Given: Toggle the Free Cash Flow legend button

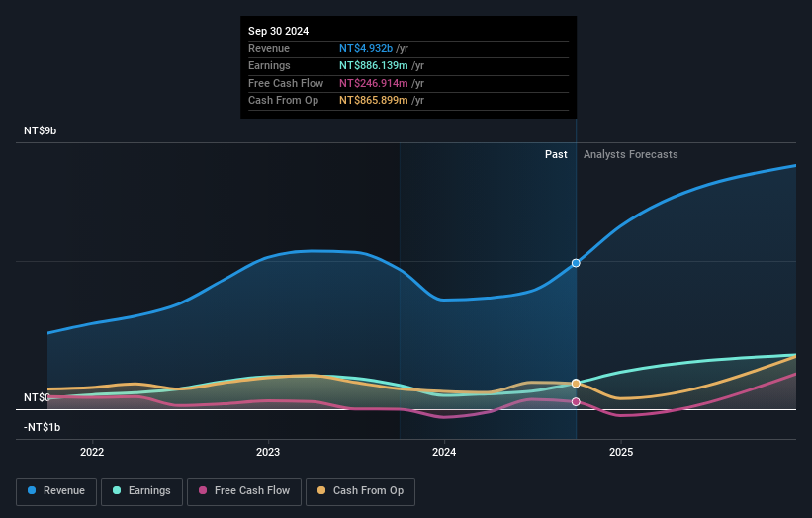Looking at the screenshot, I should pyautogui.click(x=244, y=491).
